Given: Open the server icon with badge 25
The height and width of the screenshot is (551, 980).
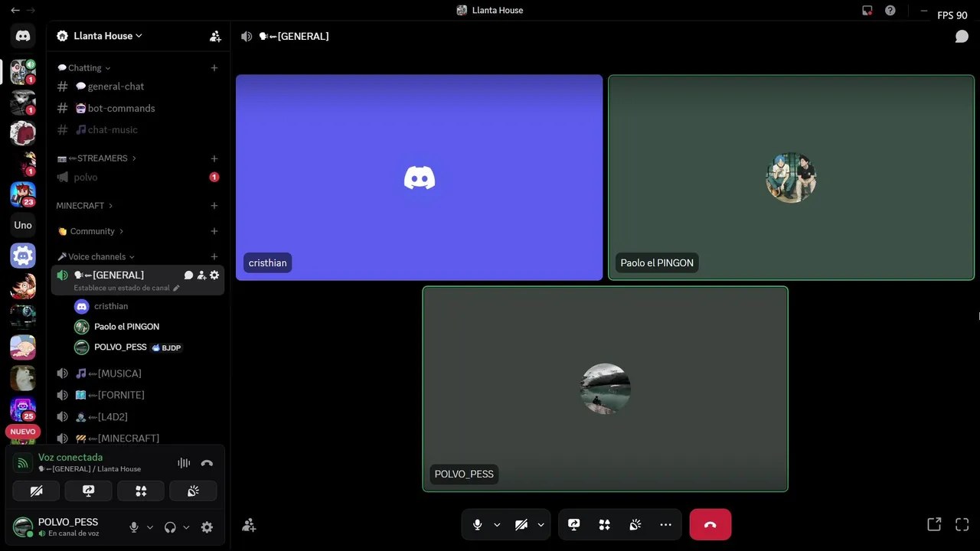Looking at the screenshot, I should click(x=23, y=409).
